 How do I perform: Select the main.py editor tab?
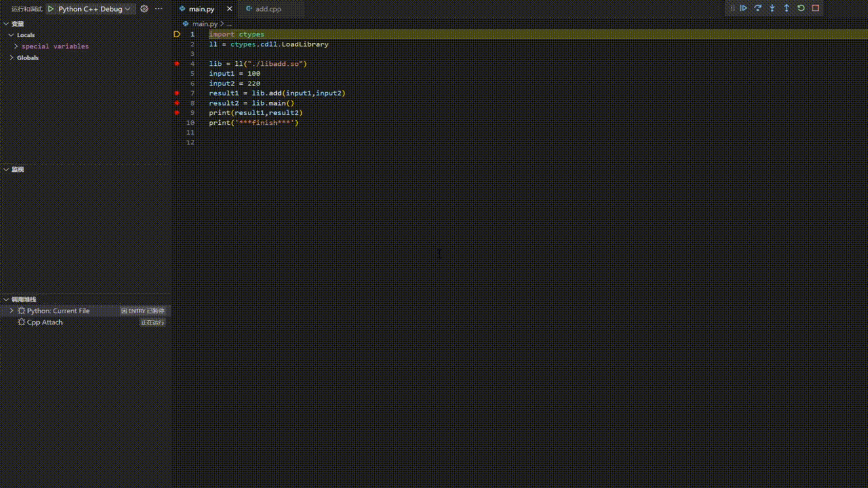click(x=201, y=9)
